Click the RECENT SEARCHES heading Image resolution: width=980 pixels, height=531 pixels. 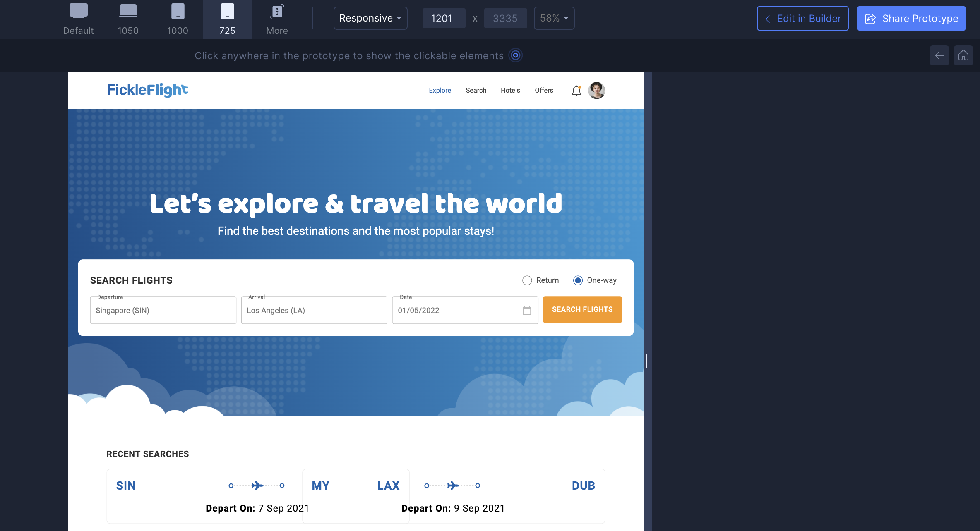(148, 454)
